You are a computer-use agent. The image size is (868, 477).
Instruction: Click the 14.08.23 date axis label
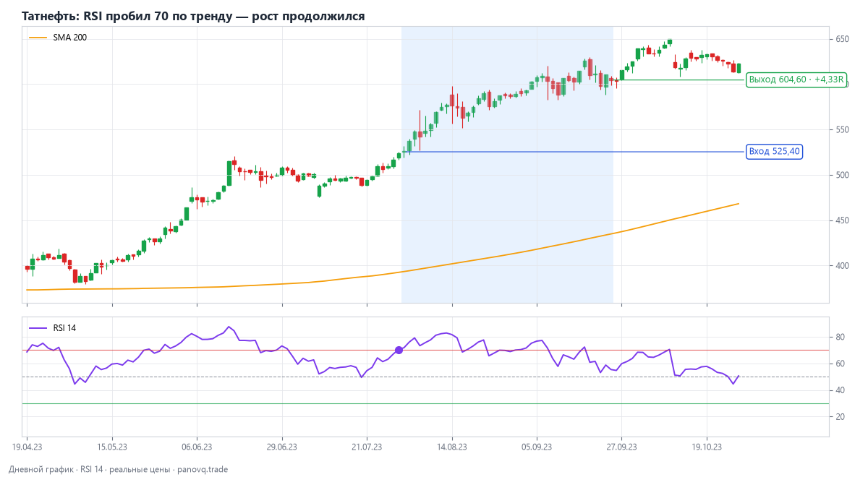(452, 447)
